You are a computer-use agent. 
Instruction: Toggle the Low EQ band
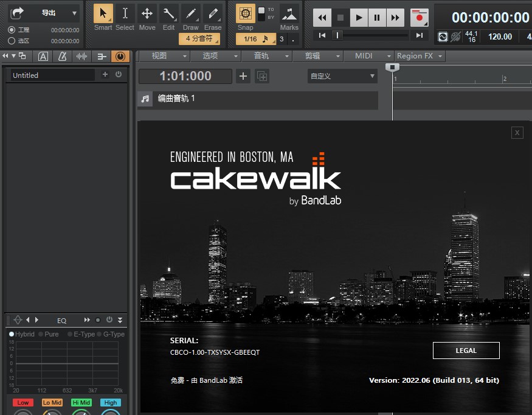pyautogui.click(x=23, y=402)
